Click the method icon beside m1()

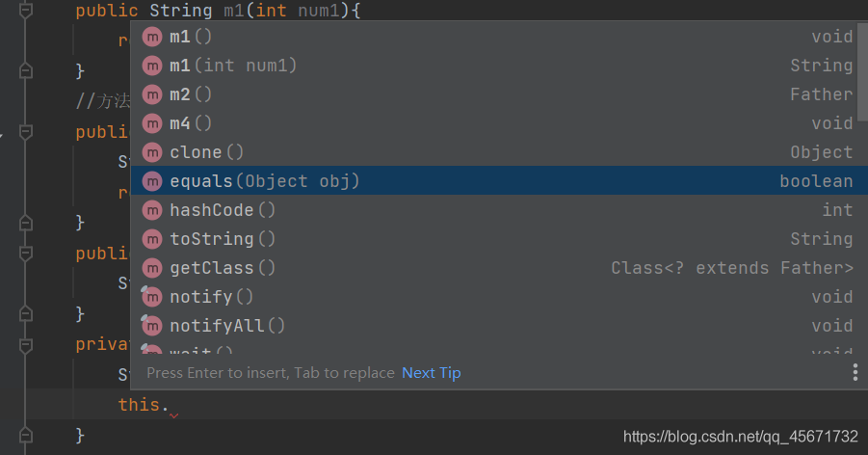152,37
